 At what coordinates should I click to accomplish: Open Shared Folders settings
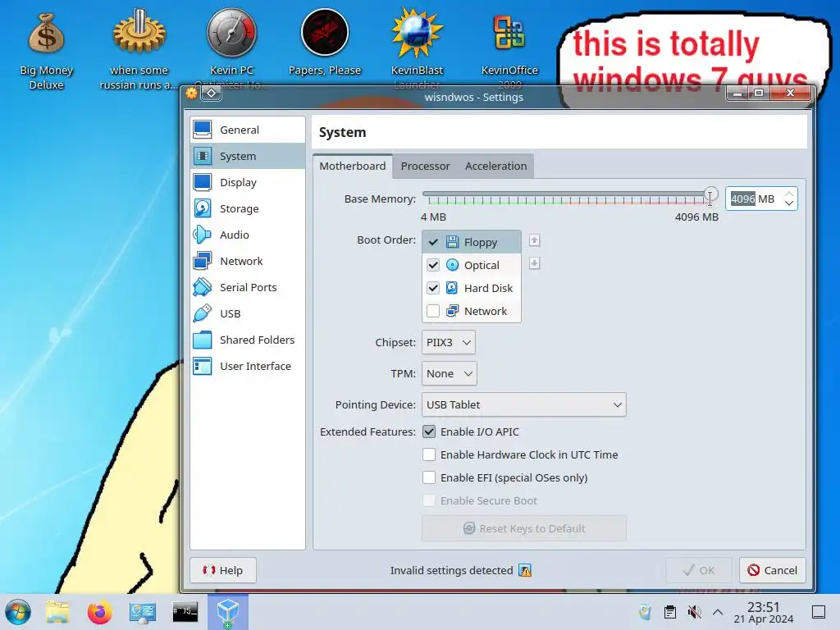point(248,340)
